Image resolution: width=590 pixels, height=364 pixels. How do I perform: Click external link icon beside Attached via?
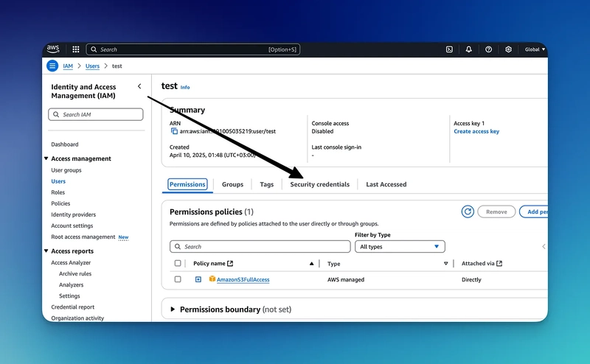(499, 263)
